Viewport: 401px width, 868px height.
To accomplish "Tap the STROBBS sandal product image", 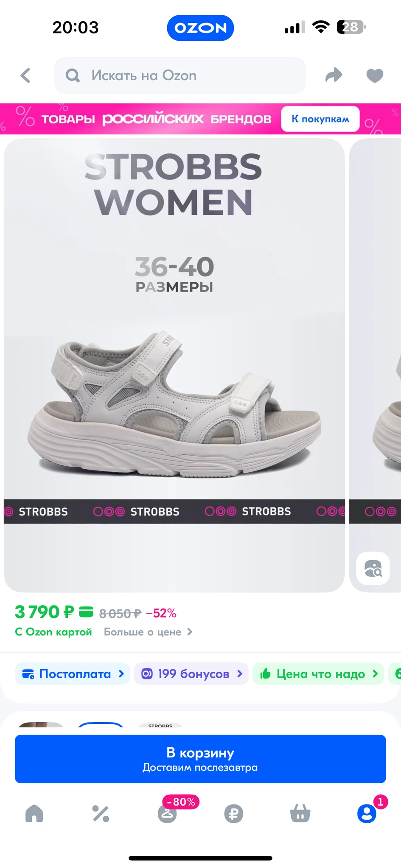I will click(x=174, y=407).
